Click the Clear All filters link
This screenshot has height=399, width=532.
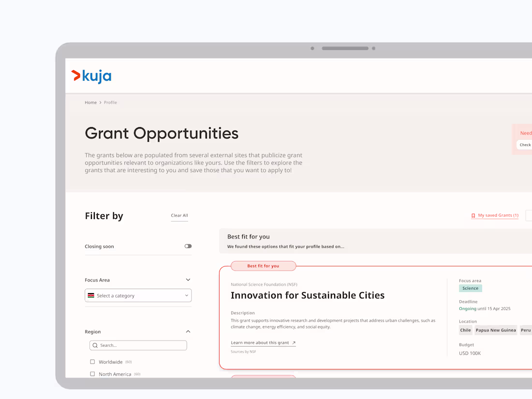click(179, 215)
